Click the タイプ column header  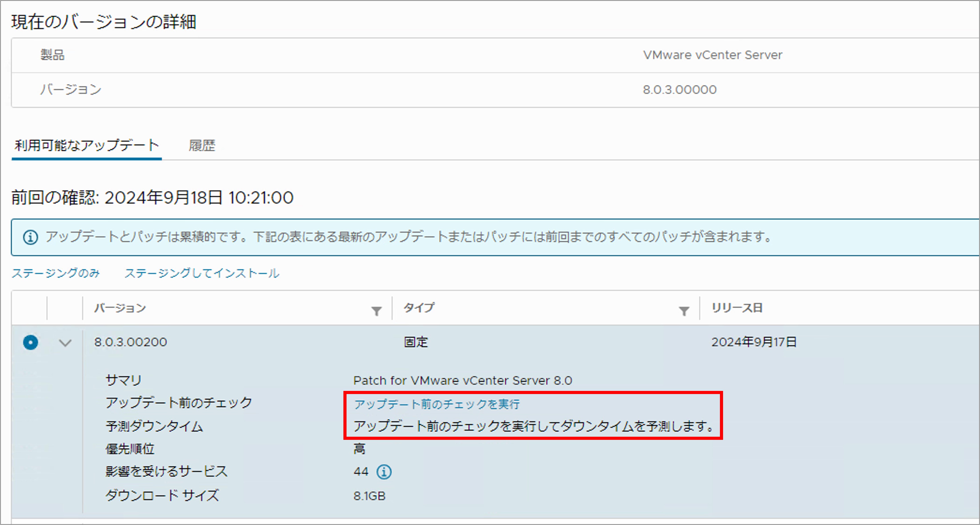tap(419, 308)
